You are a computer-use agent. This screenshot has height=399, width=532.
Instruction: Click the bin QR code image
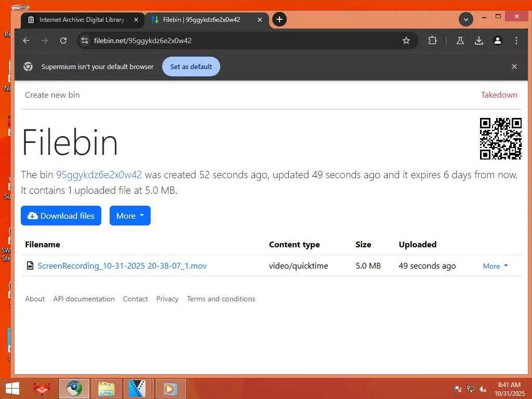(500, 138)
